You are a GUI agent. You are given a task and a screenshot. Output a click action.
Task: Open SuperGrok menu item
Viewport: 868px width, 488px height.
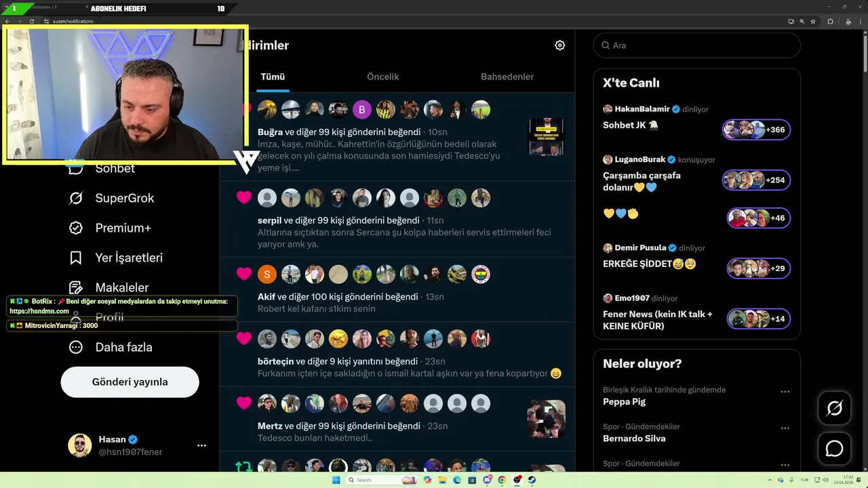pos(111,198)
